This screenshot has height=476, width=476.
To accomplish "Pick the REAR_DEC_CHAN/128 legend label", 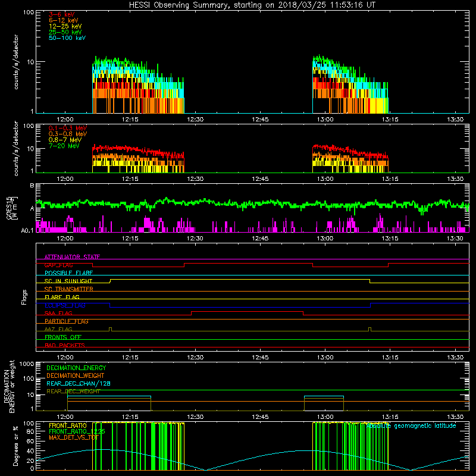I will point(79,384).
